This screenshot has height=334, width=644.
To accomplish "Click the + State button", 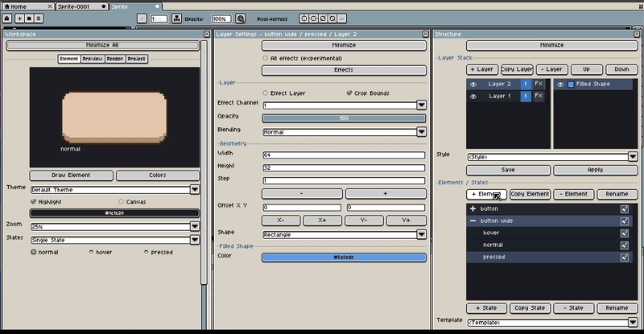I will tap(487, 308).
